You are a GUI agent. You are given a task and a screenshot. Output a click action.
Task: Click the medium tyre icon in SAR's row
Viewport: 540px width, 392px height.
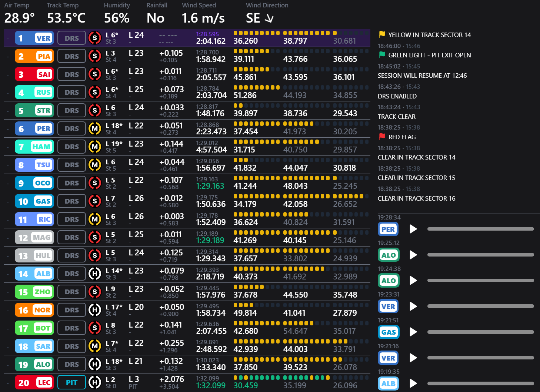tap(95, 346)
